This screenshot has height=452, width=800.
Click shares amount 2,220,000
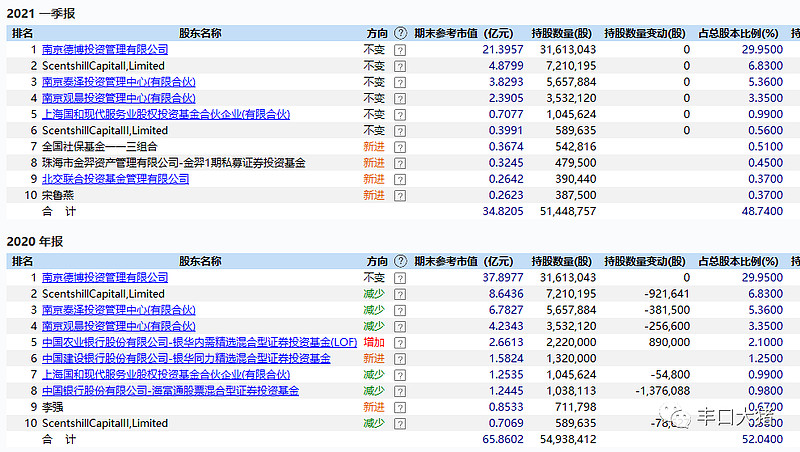pos(571,342)
